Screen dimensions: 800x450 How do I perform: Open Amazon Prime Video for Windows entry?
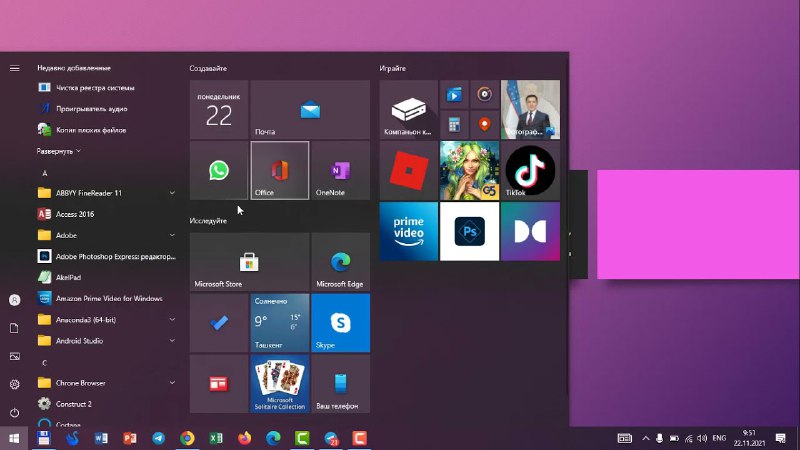pos(106,298)
